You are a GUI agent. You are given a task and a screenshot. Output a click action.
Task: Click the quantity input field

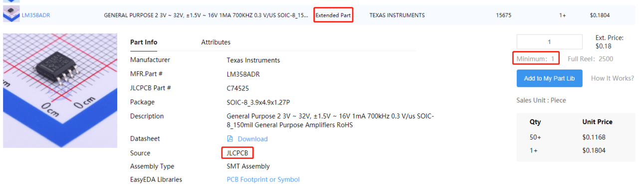549,42
